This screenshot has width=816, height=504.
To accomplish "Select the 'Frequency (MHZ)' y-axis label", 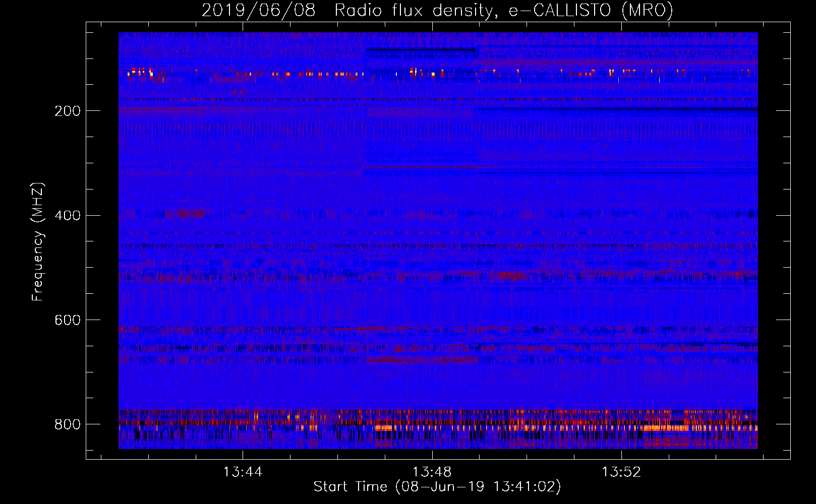I will click(x=38, y=242).
